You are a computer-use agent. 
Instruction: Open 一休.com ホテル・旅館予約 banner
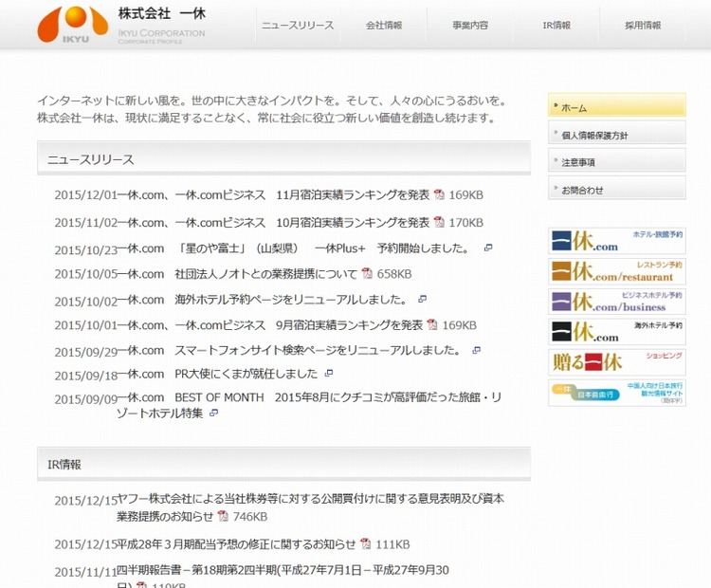pos(617,241)
